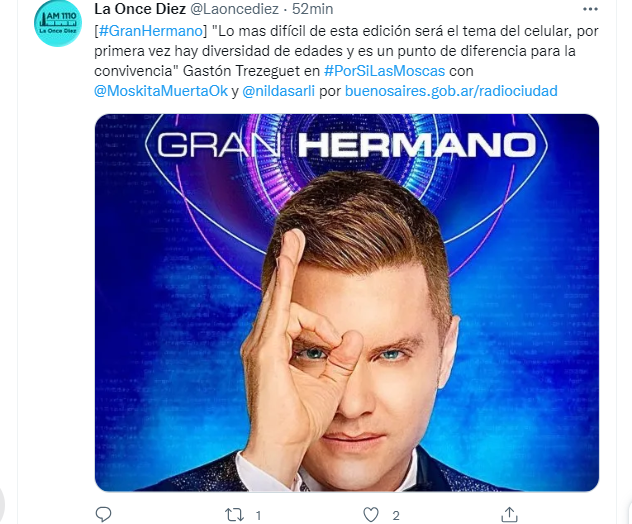Open the tweet's more options ellipsis menu
Viewport: 632px width, 524px height.
pyautogui.click(x=590, y=9)
